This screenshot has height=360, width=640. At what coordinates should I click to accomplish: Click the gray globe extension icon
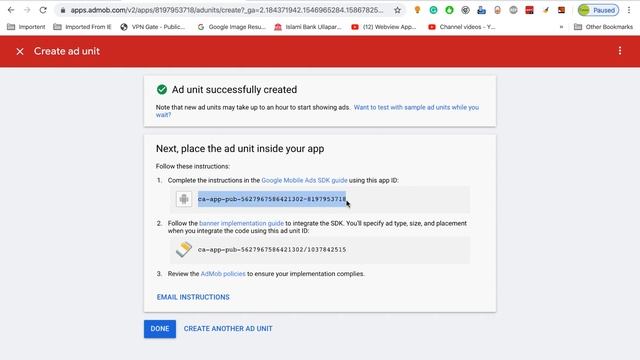click(x=513, y=10)
